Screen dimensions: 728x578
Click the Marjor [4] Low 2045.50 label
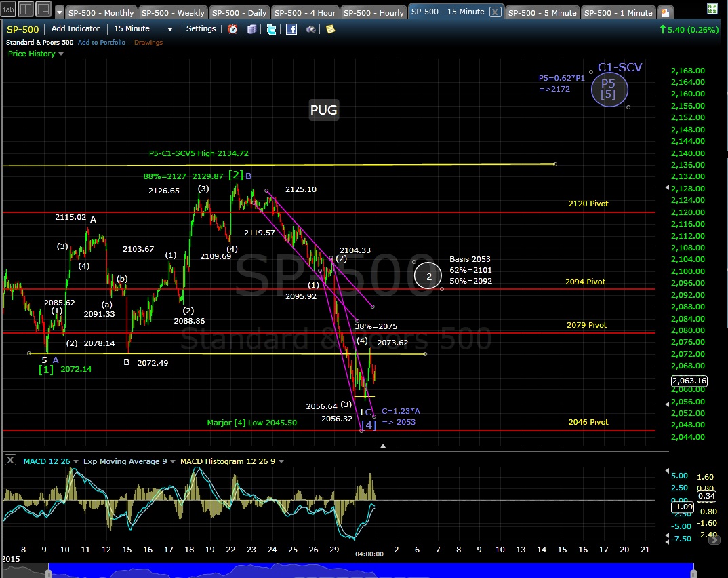pyautogui.click(x=251, y=423)
